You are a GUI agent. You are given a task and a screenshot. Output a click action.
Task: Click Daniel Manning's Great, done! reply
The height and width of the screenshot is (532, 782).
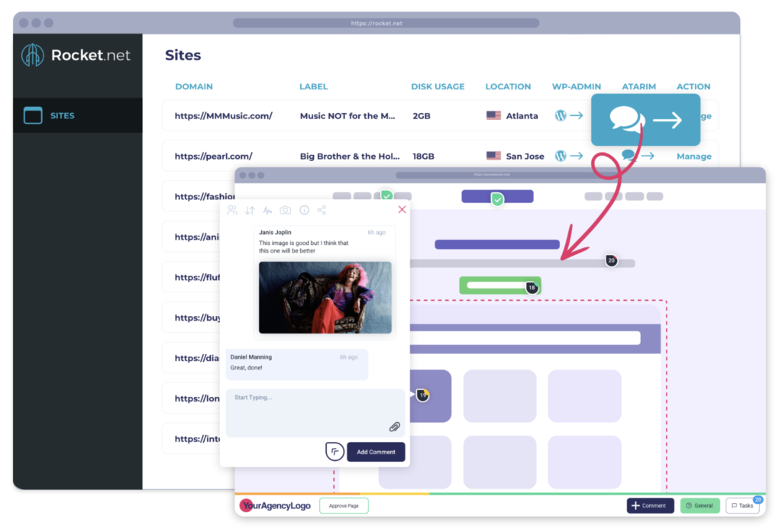coord(297,364)
